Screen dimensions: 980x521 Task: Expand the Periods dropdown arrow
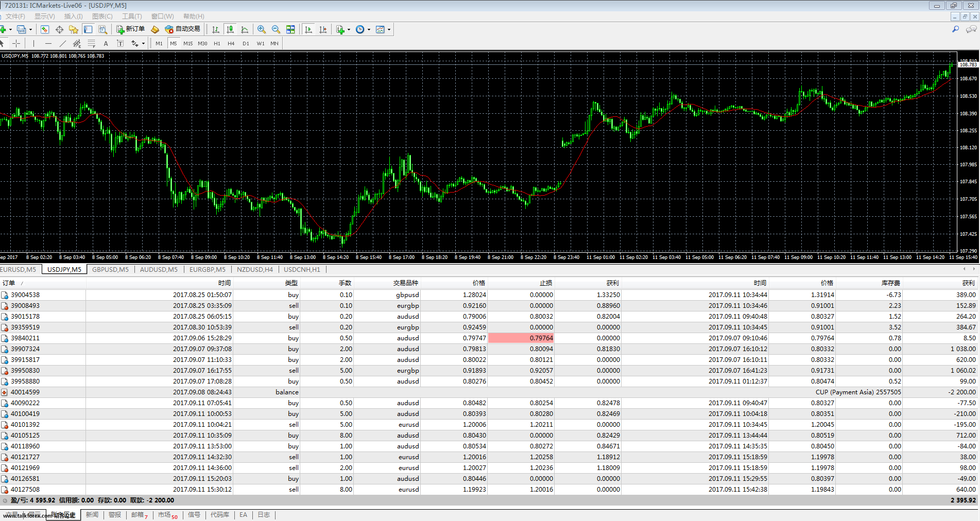[x=369, y=29]
